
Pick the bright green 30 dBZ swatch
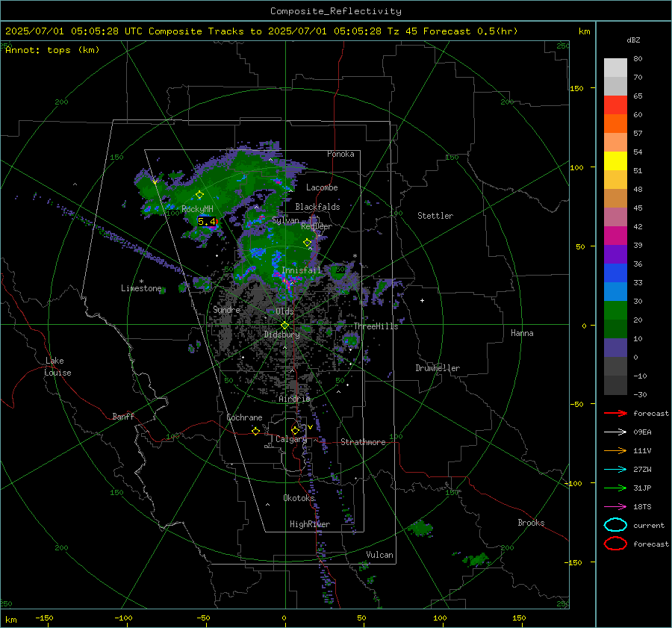point(615,310)
